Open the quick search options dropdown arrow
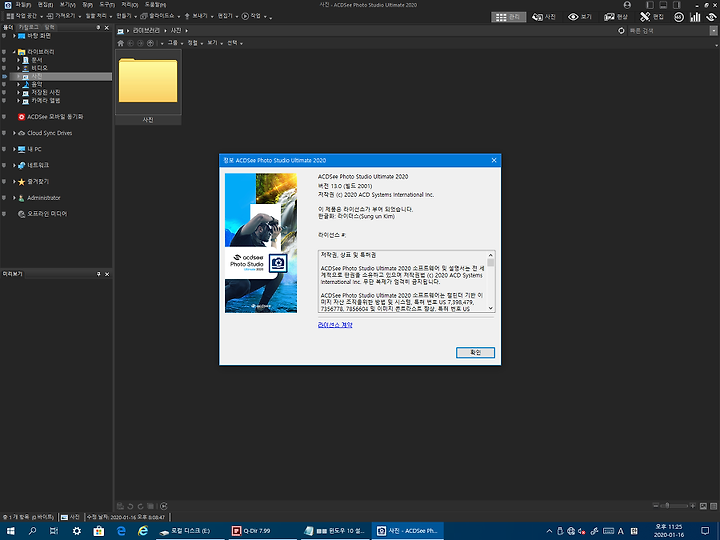 [714, 31]
